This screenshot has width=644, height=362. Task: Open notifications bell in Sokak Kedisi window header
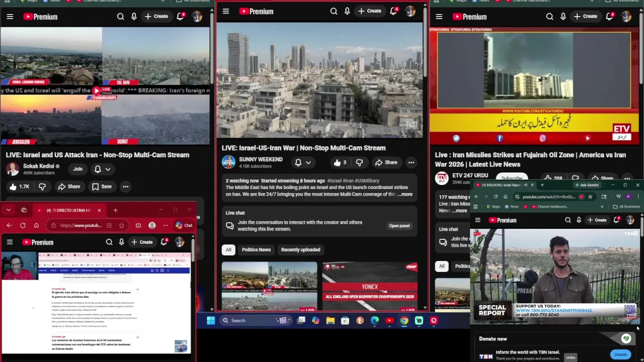tap(180, 17)
